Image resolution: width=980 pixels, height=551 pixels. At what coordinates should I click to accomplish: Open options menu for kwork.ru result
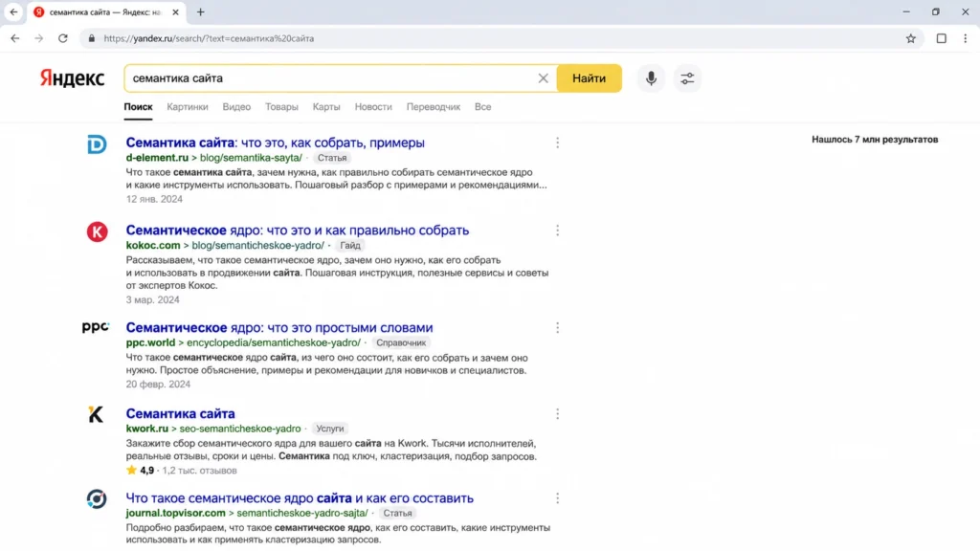pyautogui.click(x=557, y=414)
